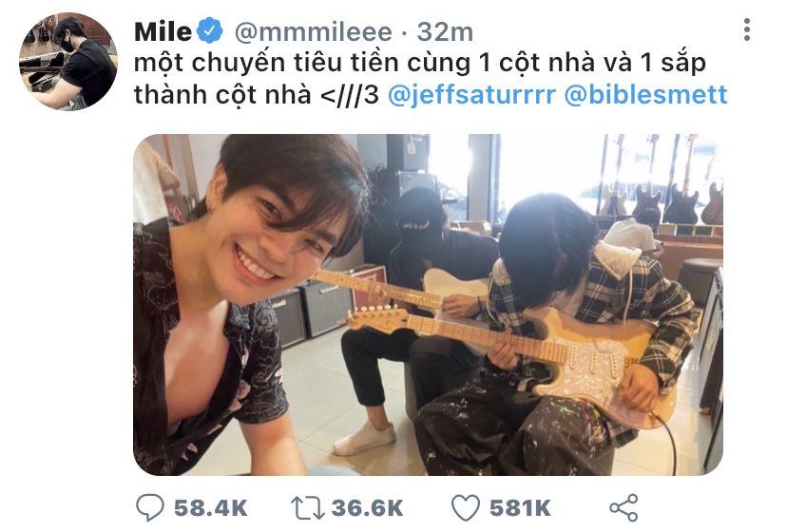The width and height of the screenshot is (787, 532).
Task: Click the blue verified badge
Action: (209, 31)
